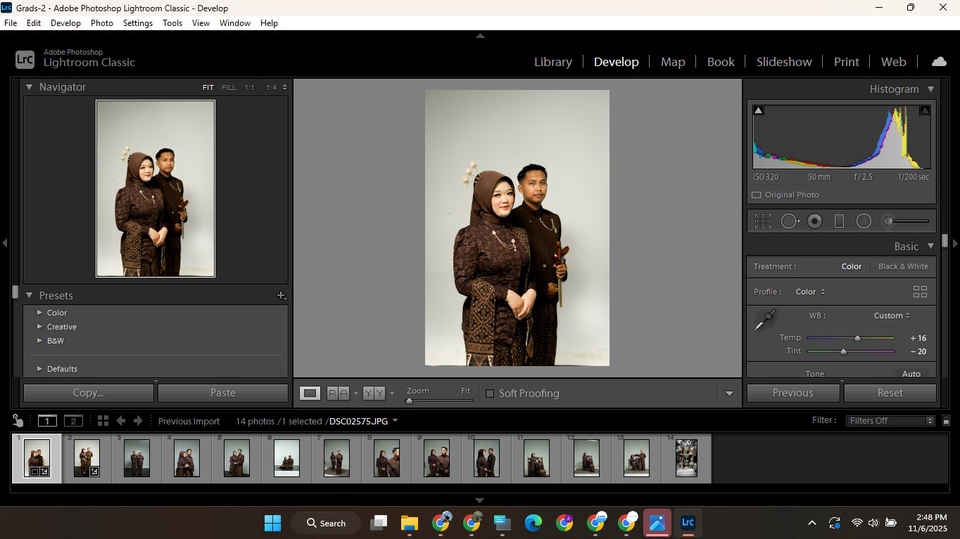Collapse the Histogram panel
Screen dimensions: 960x539
point(931,89)
